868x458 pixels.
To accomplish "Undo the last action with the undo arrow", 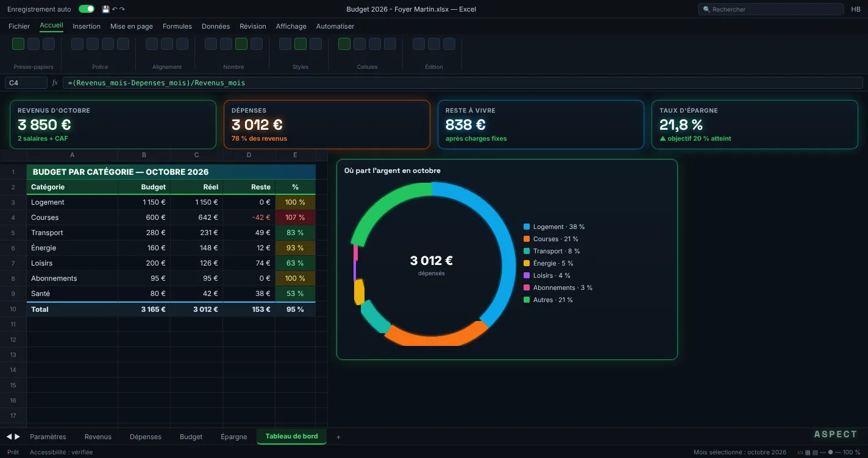I will (x=115, y=9).
